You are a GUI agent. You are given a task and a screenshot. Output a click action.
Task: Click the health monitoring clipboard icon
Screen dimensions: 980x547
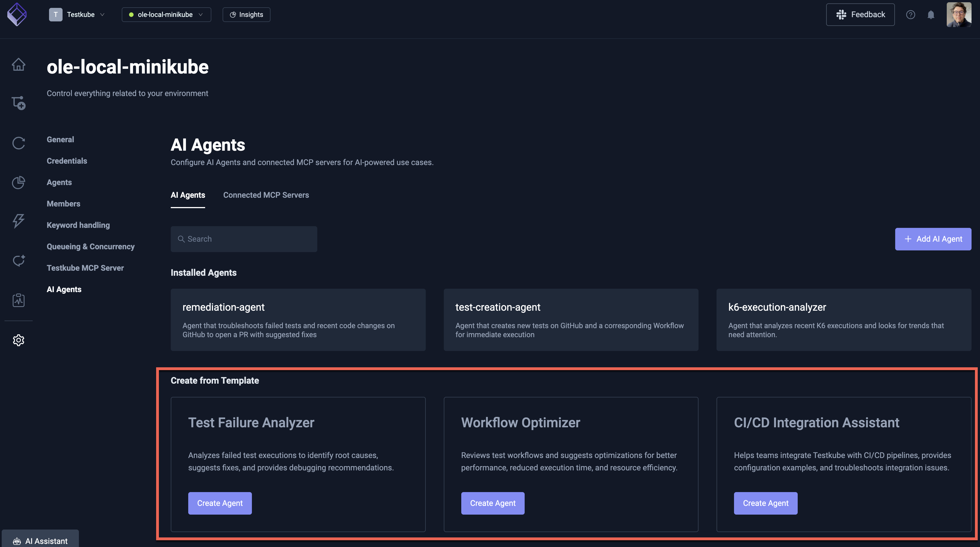click(x=18, y=300)
